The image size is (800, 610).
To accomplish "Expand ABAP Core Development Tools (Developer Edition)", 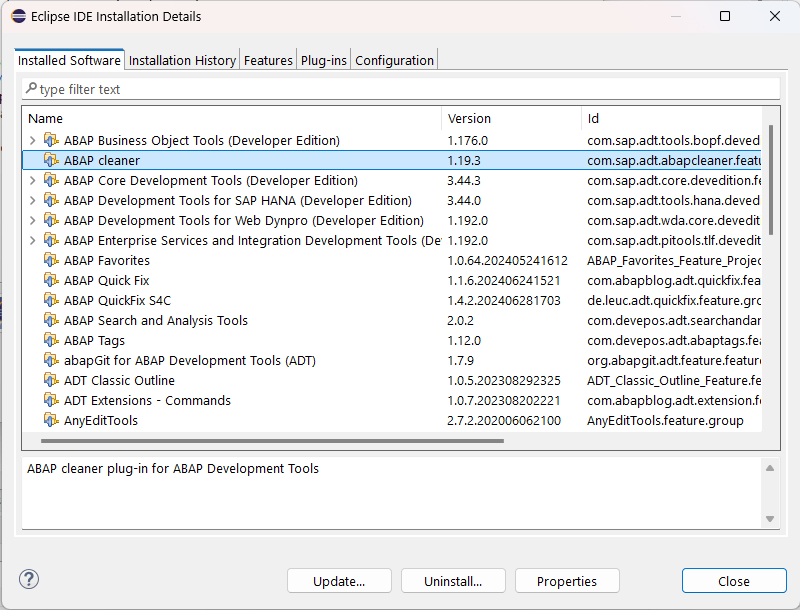I will coord(33,180).
